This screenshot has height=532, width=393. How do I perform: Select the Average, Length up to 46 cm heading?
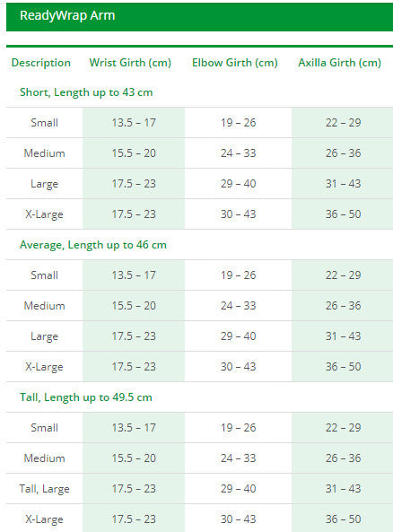pos(93,245)
